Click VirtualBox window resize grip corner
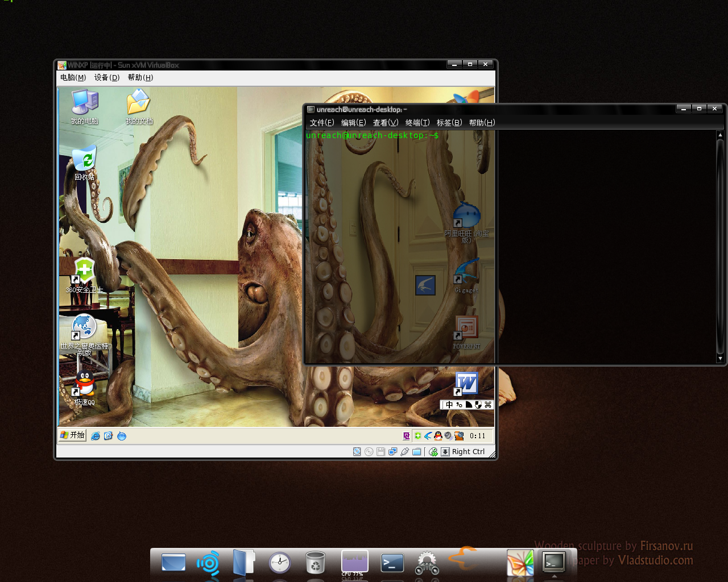Screen dimensions: 728x582 pos(492,454)
